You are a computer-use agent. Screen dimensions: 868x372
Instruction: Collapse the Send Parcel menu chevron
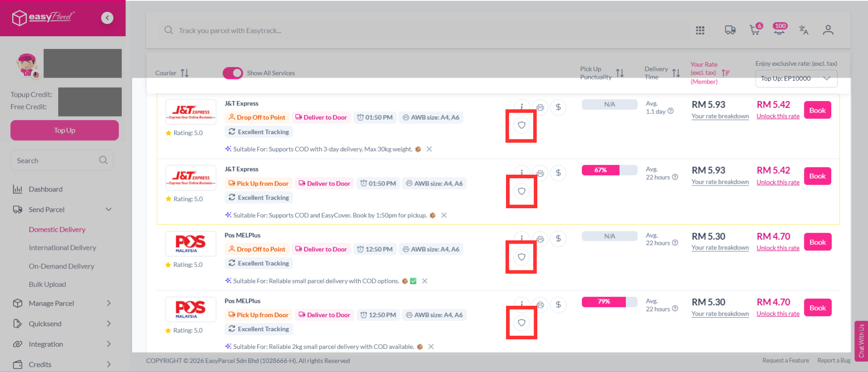point(109,209)
